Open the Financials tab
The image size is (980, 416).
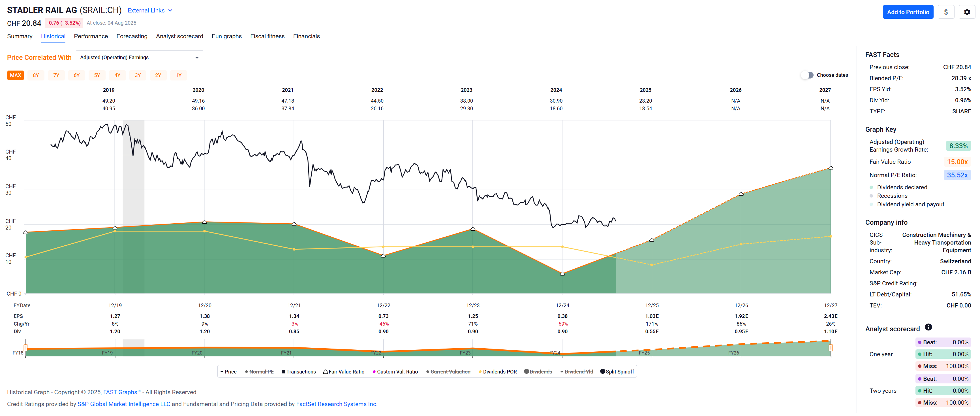coord(307,36)
